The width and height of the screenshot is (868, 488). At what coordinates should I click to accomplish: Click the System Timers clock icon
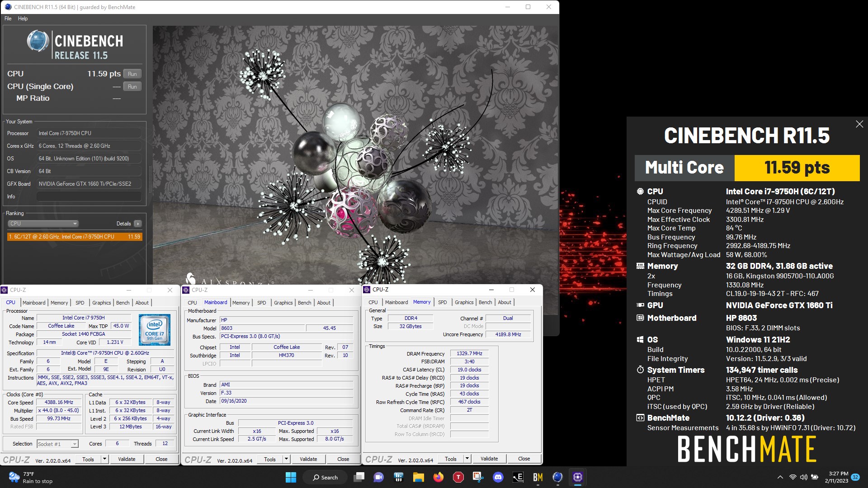(640, 370)
